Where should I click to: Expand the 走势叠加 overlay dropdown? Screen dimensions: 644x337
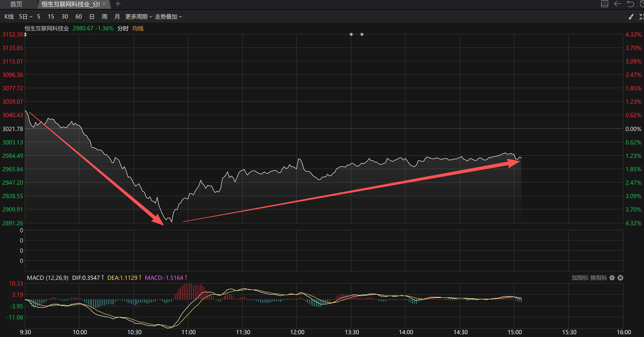point(168,16)
